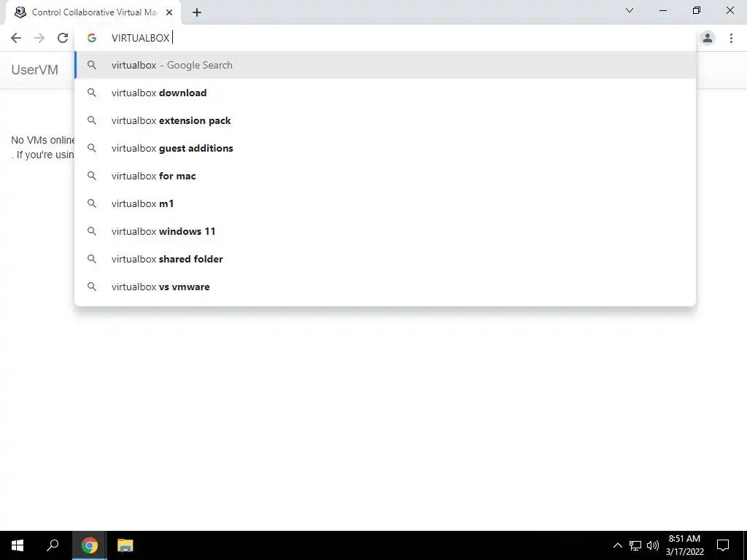Restore down the Chrome window
Screen dimensions: 747x560
coord(697,10)
